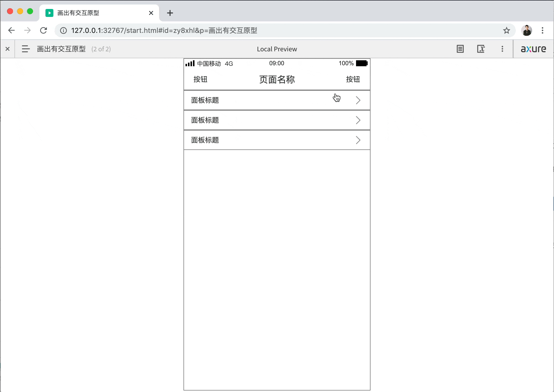Click the third 面板标题 label
Screen dimensions: 554x392
click(205, 140)
